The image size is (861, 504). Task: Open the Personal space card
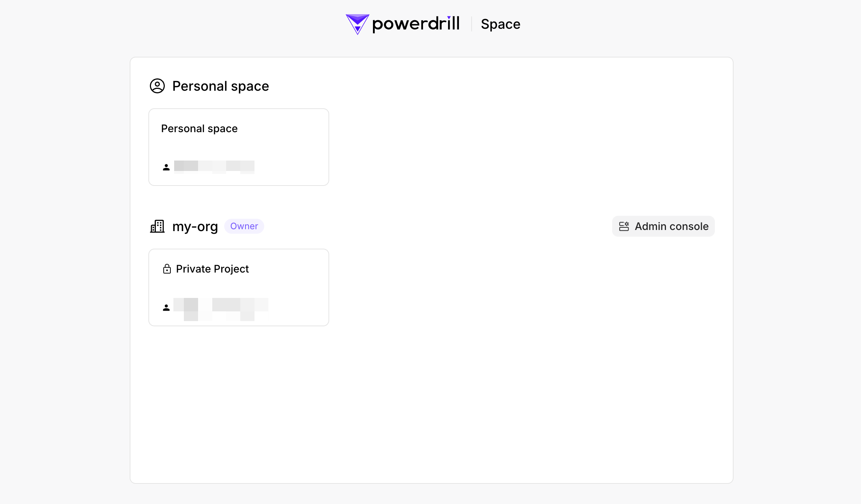(238, 147)
